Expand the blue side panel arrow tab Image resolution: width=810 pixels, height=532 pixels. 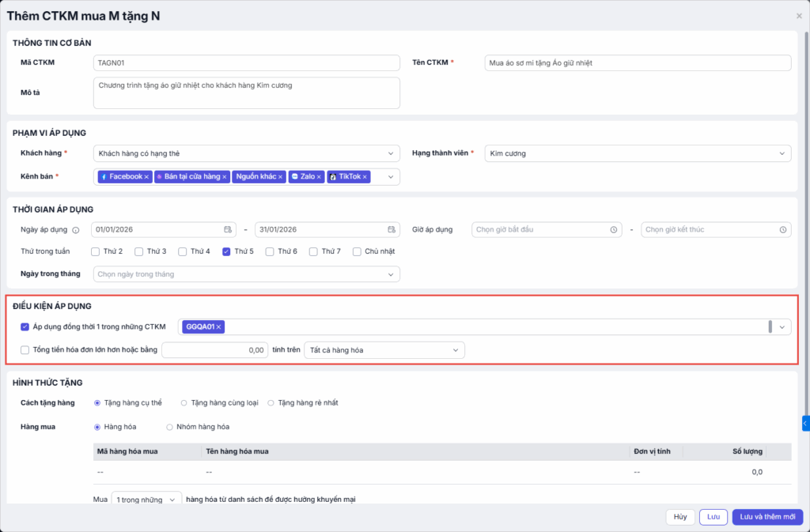[x=805, y=424]
